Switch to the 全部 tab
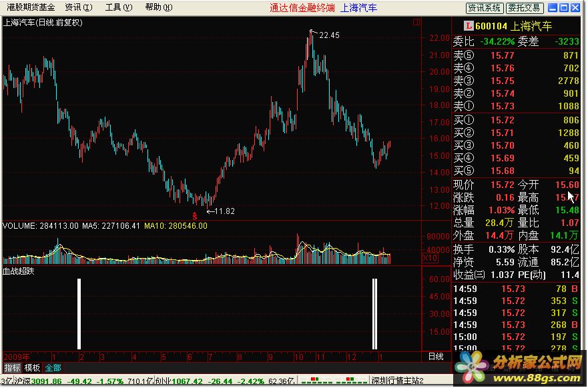The width and height of the screenshot is (588, 388). 53,368
